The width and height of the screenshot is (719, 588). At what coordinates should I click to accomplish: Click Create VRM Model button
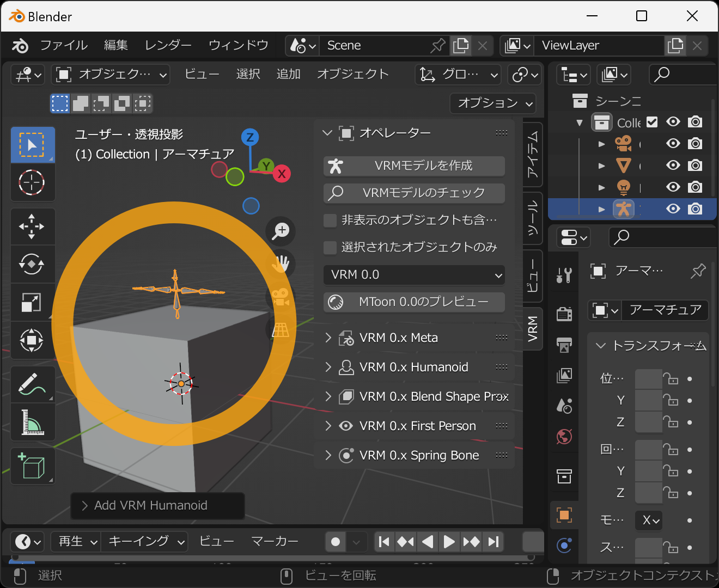[x=414, y=166]
